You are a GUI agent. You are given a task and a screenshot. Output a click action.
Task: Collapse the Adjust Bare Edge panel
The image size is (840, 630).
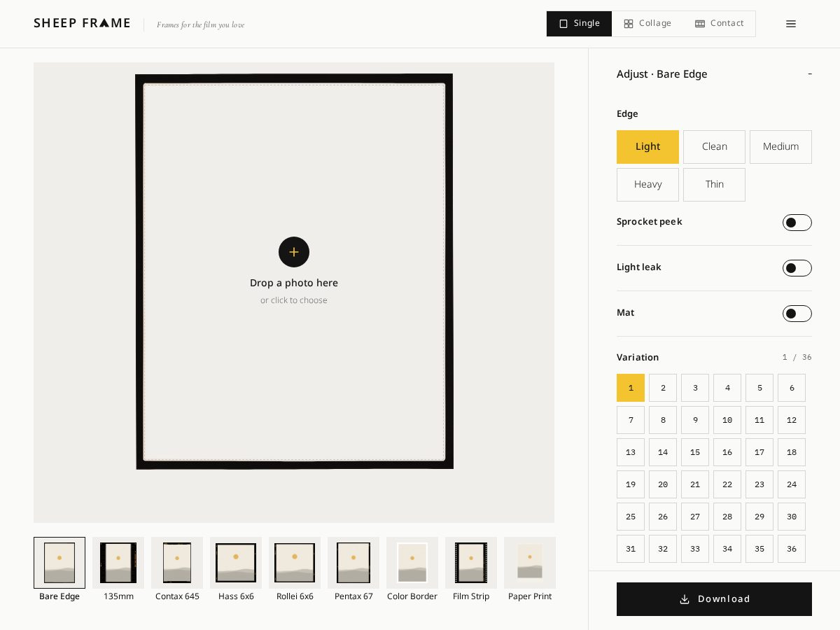tap(810, 74)
